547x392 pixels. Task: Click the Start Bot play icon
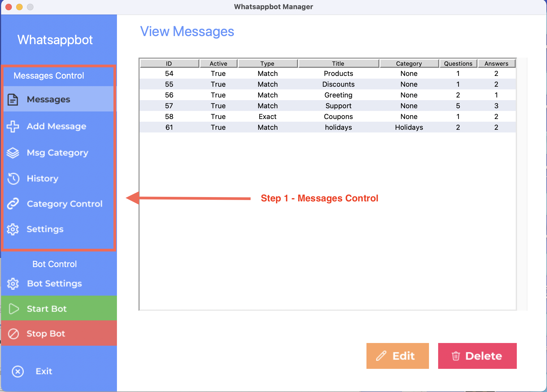coord(13,309)
